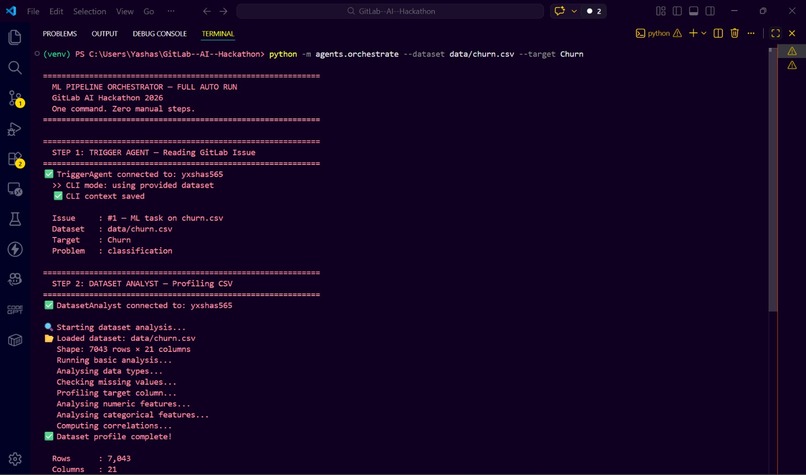806x475 pixels.
Task: Open the Go menu
Action: click(149, 11)
